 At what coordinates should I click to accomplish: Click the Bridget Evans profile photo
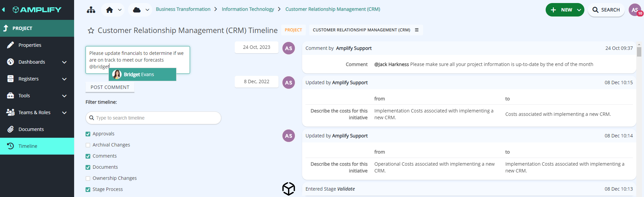click(x=117, y=74)
